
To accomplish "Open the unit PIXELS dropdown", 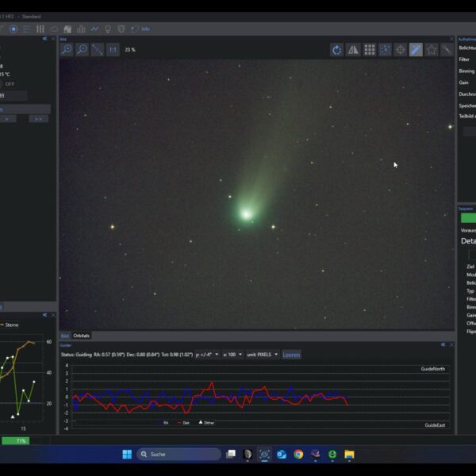I will point(263,355).
